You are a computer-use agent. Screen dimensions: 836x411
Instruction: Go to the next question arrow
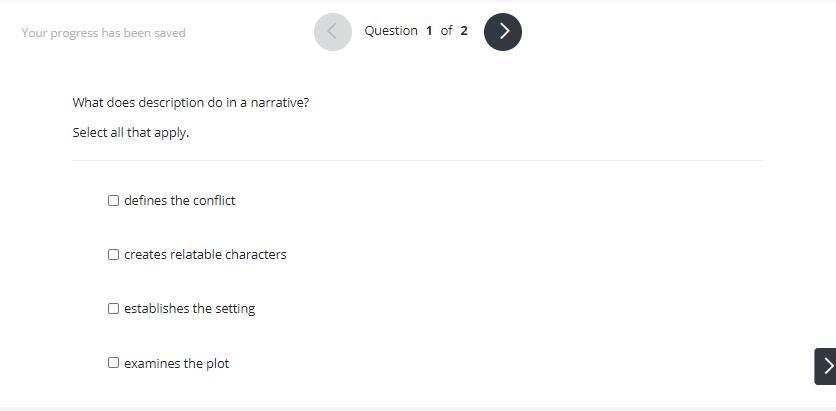(x=503, y=32)
